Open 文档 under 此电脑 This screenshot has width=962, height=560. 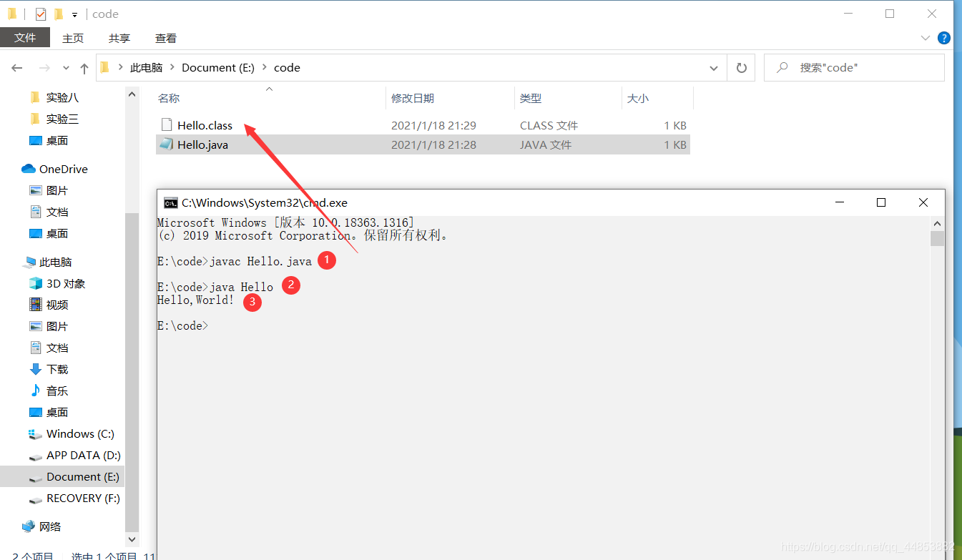pos(57,348)
